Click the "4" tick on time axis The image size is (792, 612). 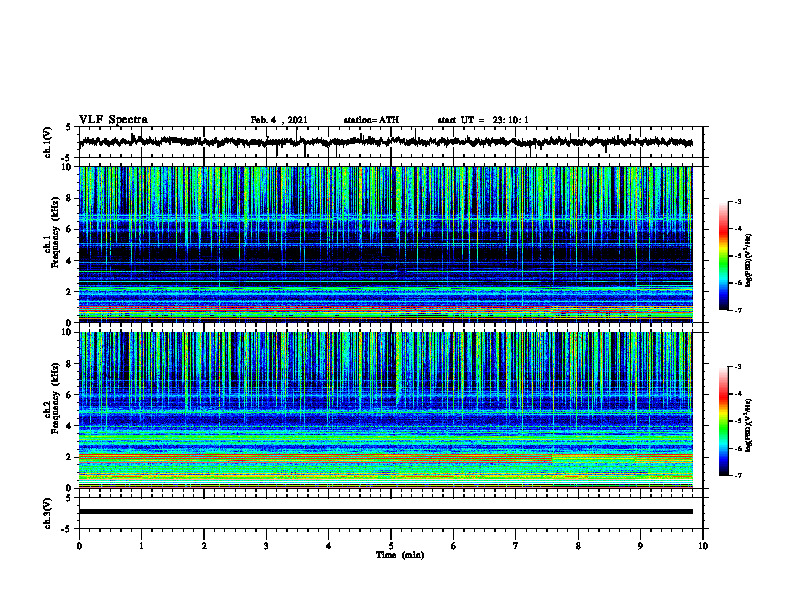pos(329,546)
